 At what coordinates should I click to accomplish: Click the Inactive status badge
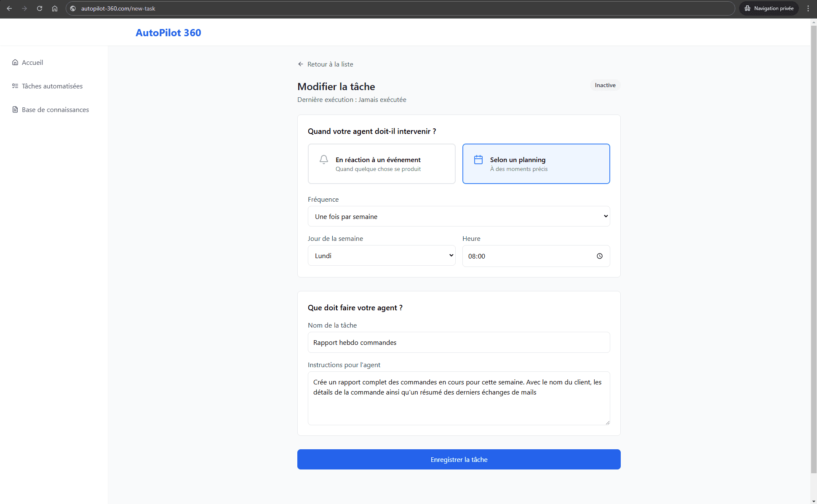[605, 85]
